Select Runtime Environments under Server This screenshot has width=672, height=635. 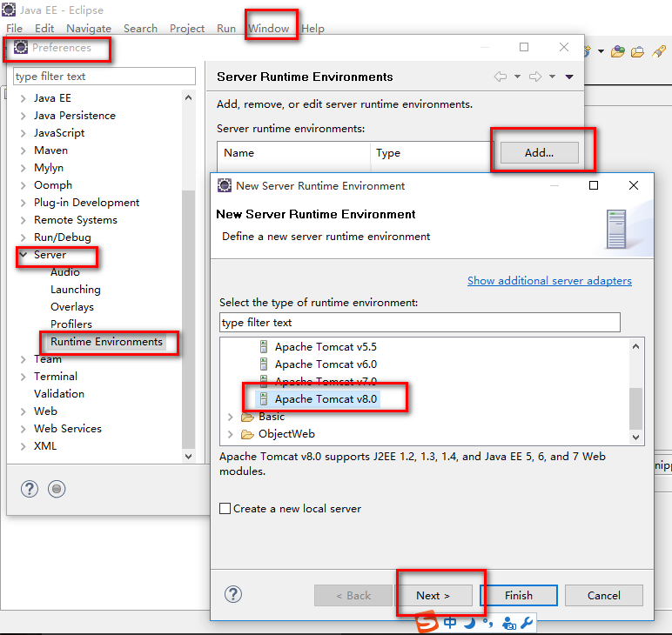pos(106,341)
